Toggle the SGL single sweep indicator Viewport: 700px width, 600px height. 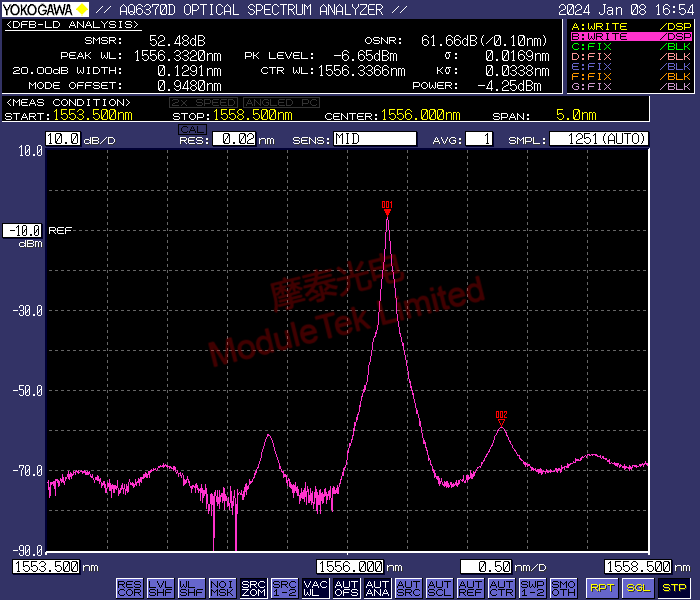pos(638,588)
